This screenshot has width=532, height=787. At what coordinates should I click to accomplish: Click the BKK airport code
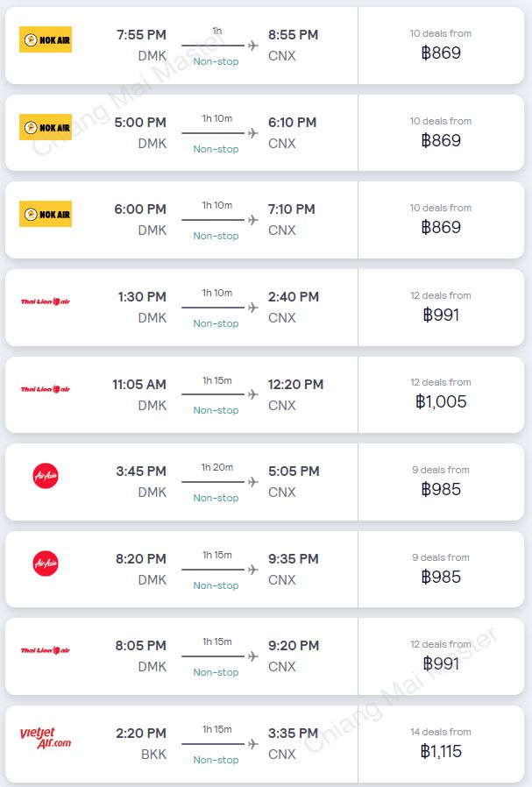pos(153,754)
